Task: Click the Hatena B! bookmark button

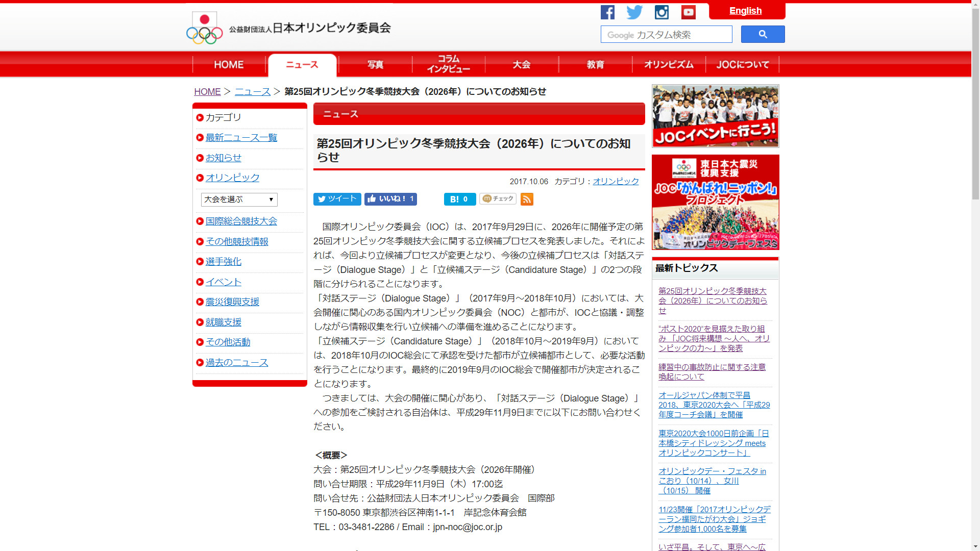Action: click(x=459, y=199)
